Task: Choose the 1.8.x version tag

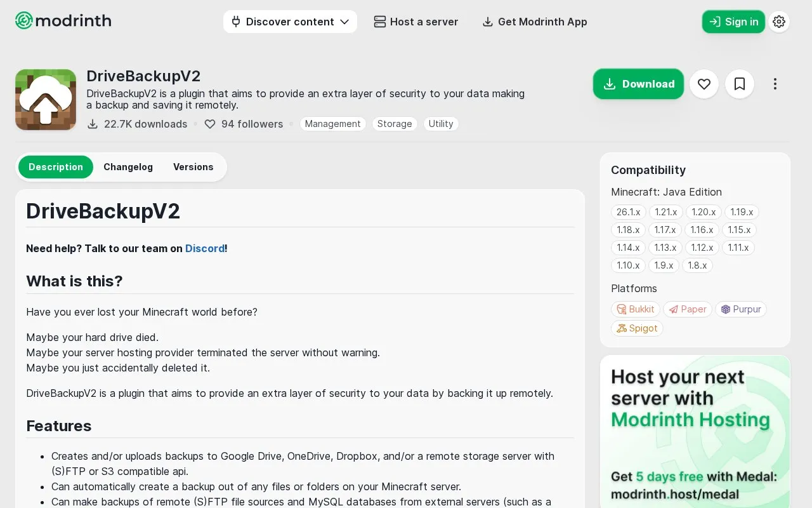Action: [697, 265]
